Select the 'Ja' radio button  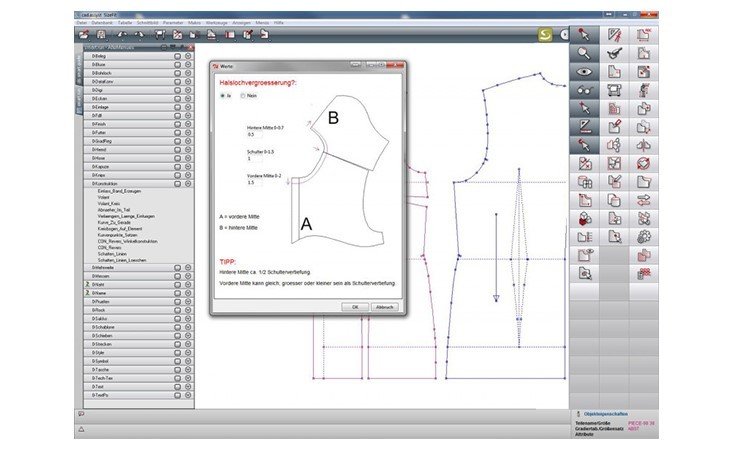(223, 95)
